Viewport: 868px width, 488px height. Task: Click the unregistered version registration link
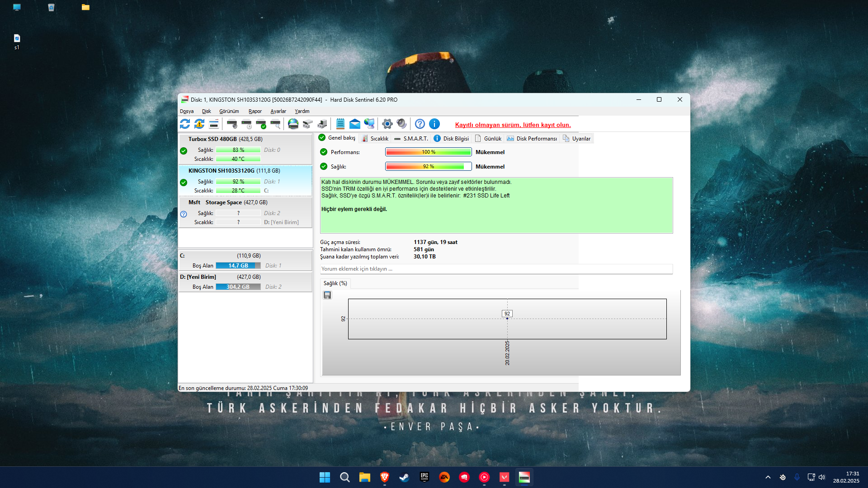[513, 125]
